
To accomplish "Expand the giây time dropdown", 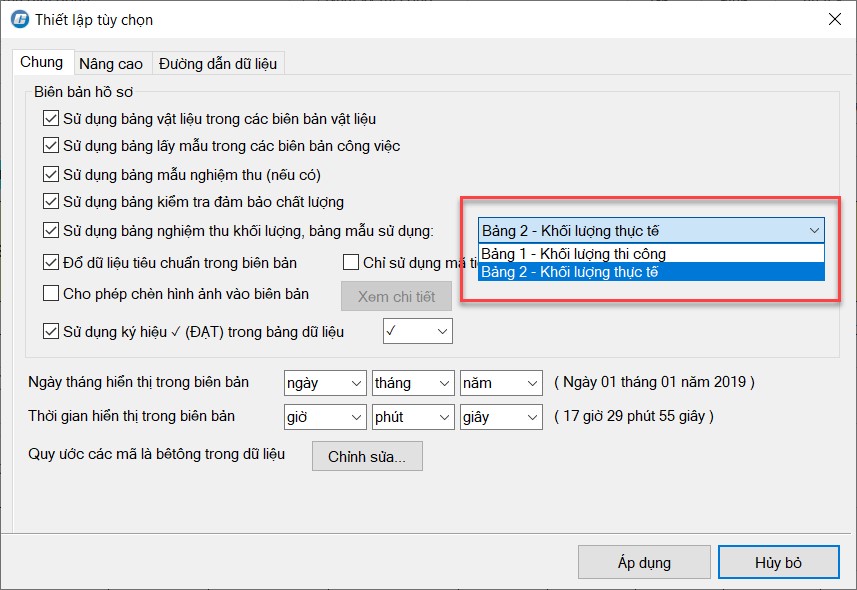I will click(500, 417).
